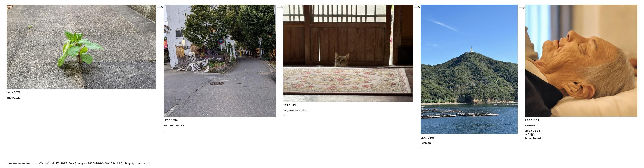Open the green sprout in pavement photo
Viewport: 644px width, 168px height.
tap(81, 47)
